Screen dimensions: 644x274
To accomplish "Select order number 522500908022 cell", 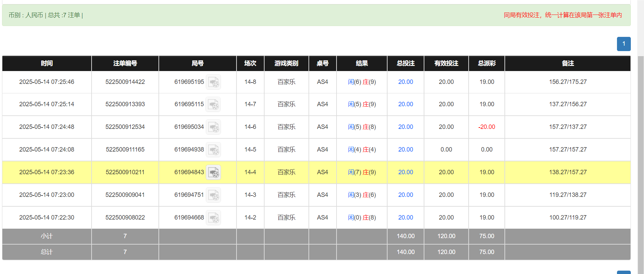I will tap(125, 218).
